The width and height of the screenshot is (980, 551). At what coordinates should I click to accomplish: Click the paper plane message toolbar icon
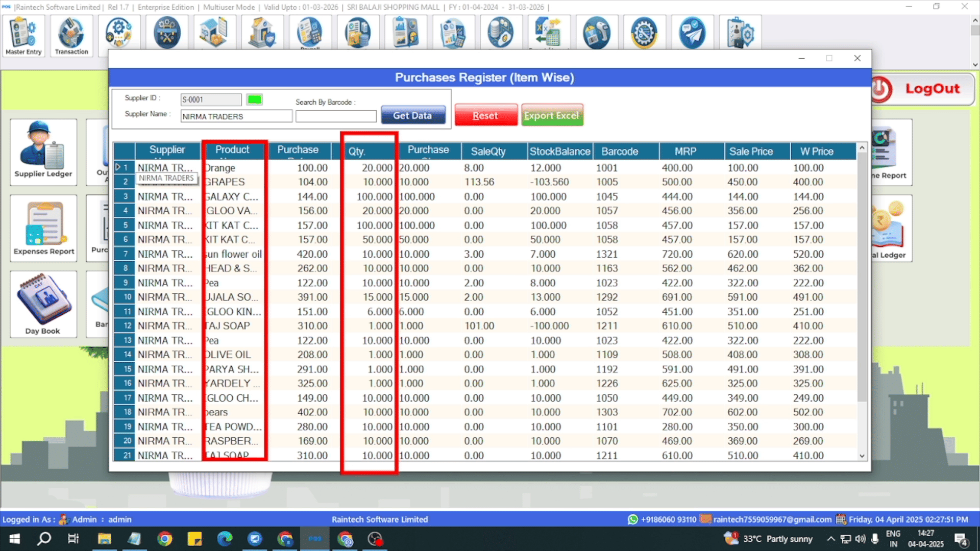click(x=692, y=33)
